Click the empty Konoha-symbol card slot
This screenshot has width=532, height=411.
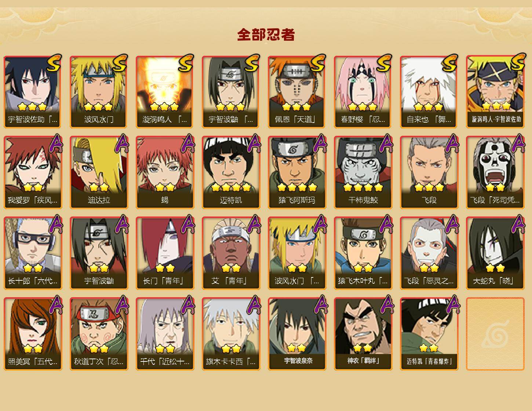point(495,334)
